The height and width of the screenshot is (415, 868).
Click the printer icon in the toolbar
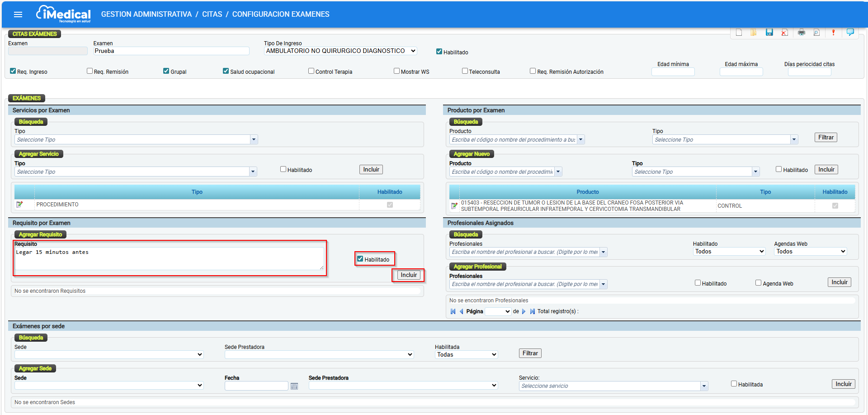coord(802,32)
